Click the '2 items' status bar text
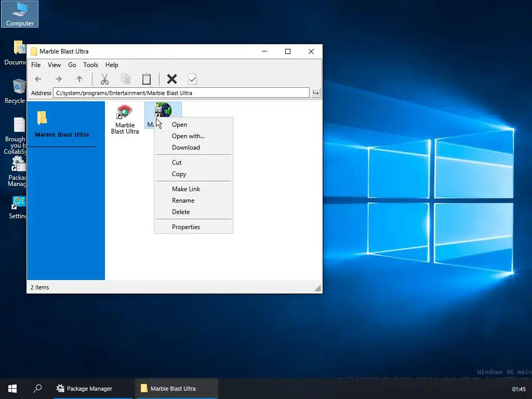 39,287
